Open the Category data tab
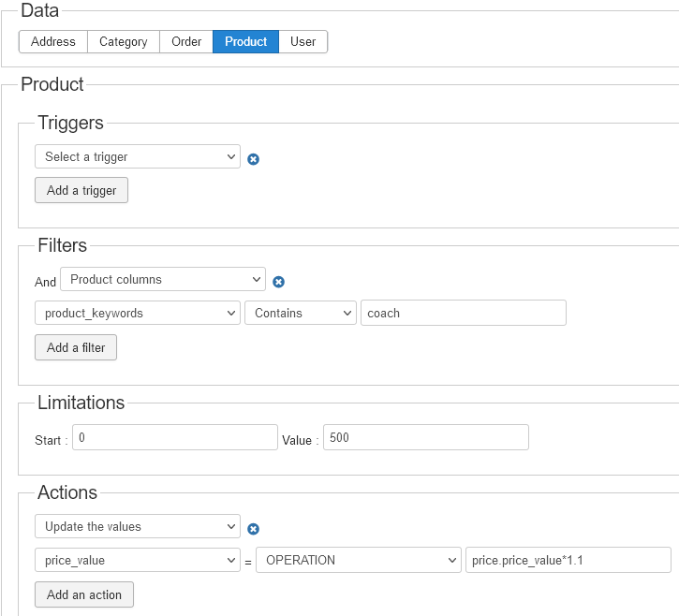The height and width of the screenshot is (616, 679). 124,41
